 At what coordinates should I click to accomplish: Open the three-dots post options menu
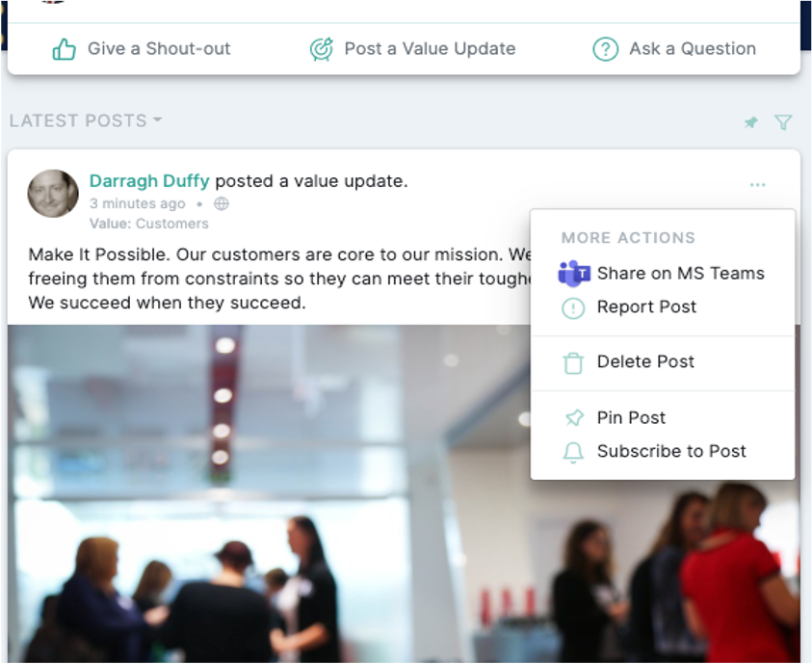click(x=757, y=185)
